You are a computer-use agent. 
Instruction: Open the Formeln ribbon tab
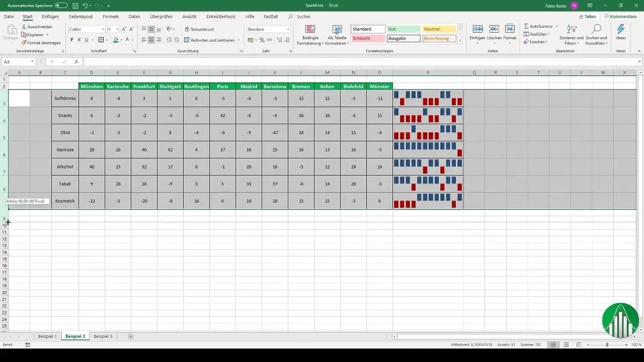[x=111, y=17]
